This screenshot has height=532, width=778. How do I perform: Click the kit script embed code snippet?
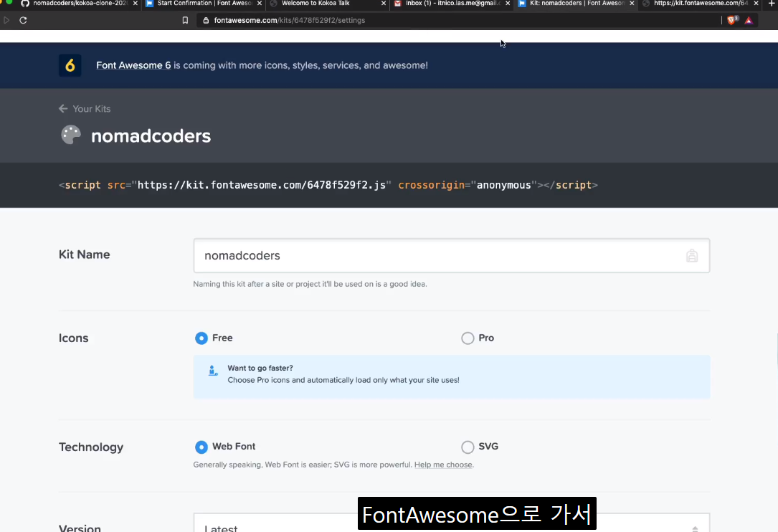pyautogui.click(x=328, y=185)
